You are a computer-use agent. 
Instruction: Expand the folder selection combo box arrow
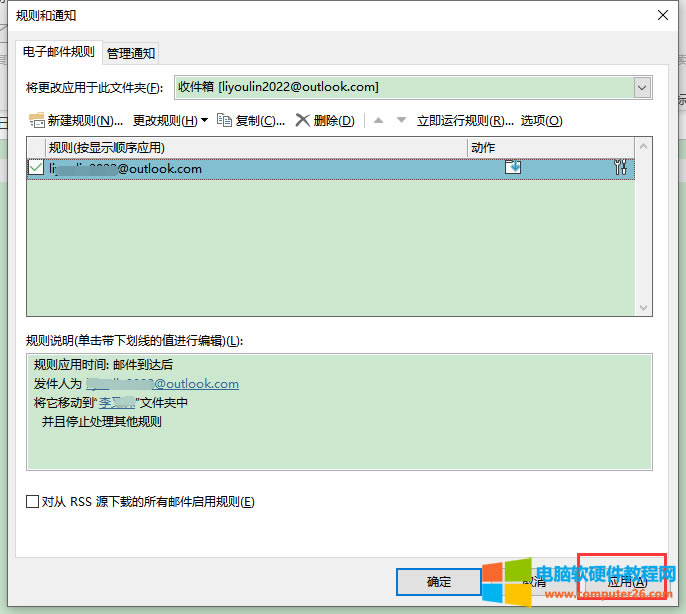[642, 88]
